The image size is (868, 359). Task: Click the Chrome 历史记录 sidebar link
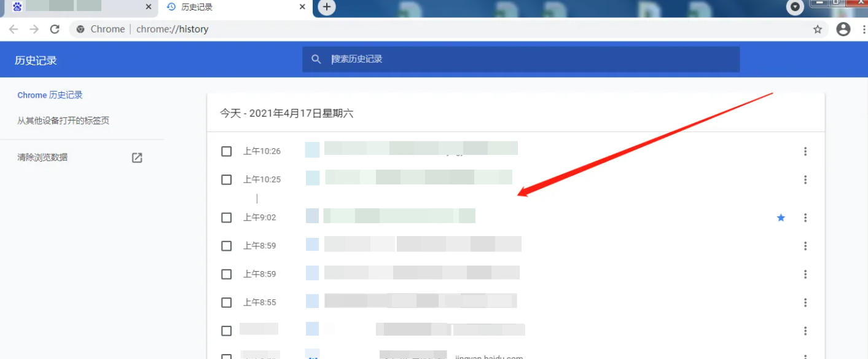pos(49,95)
